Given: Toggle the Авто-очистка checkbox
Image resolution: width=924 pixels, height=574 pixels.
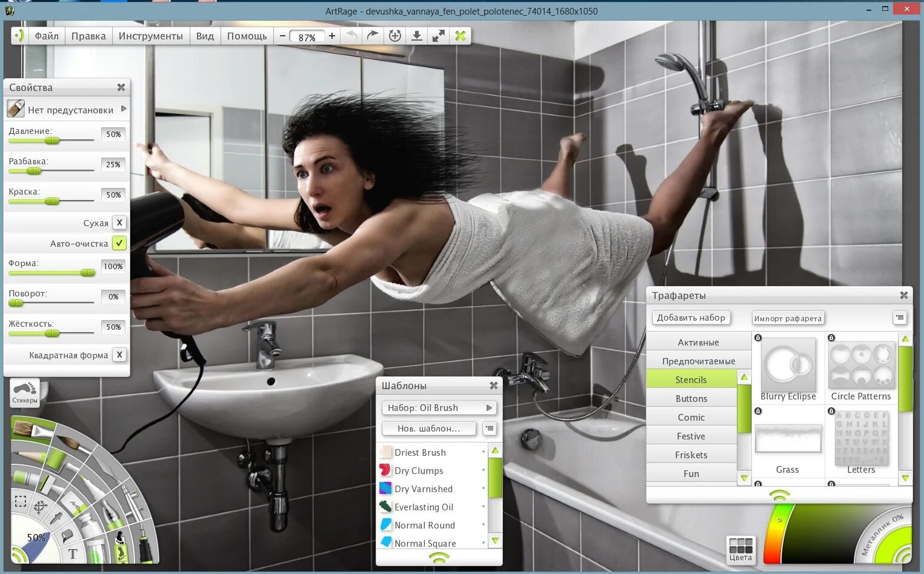Looking at the screenshot, I should pyautogui.click(x=119, y=243).
